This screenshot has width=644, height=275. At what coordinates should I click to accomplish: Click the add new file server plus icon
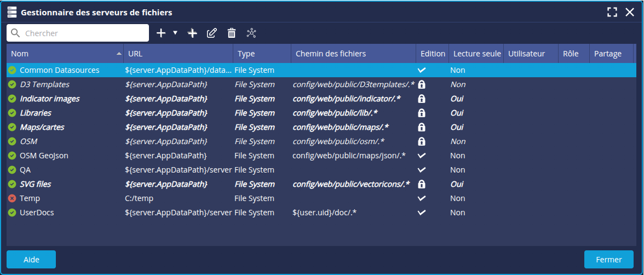tap(161, 33)
